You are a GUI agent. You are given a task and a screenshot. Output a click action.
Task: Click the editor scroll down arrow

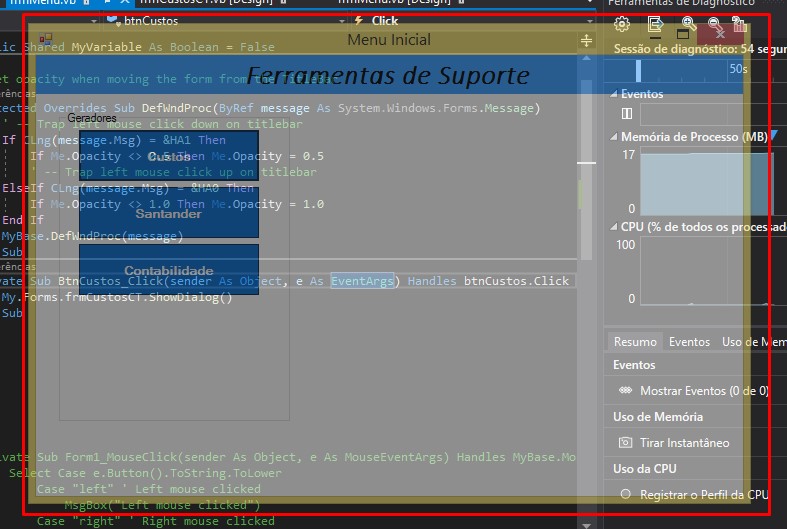tap(586, 525)
